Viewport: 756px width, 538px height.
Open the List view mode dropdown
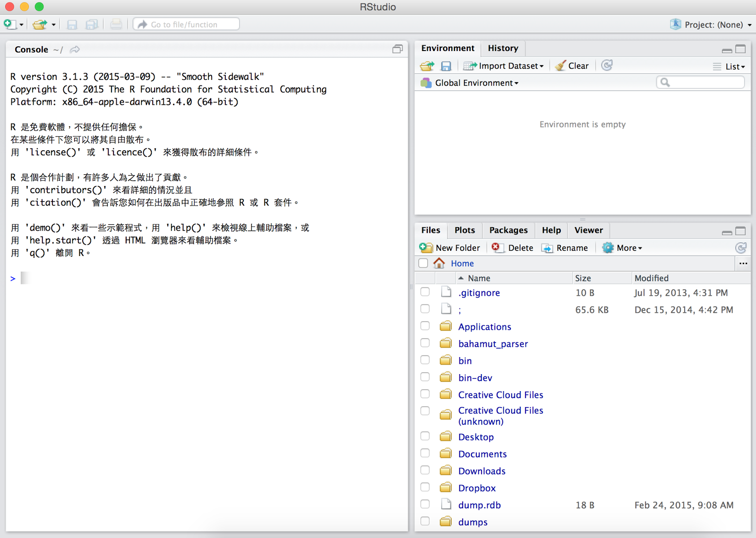coord(730,67)
